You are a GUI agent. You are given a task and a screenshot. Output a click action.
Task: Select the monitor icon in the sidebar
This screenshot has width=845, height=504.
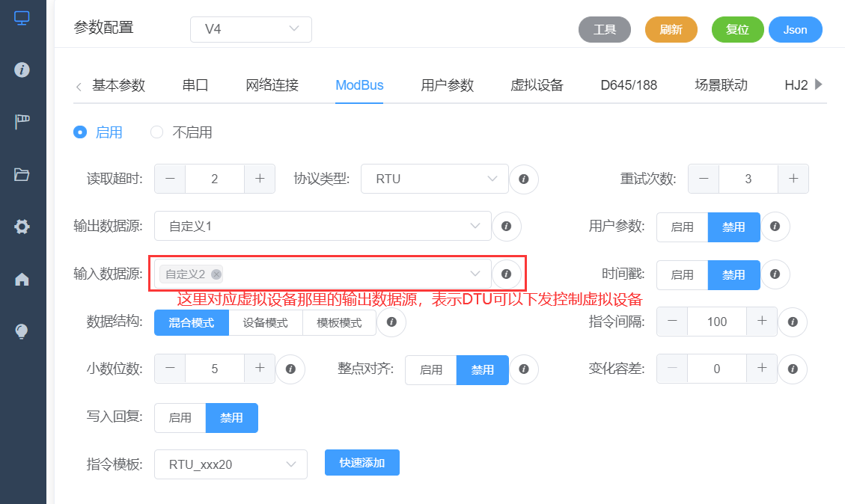coord(22,16)
